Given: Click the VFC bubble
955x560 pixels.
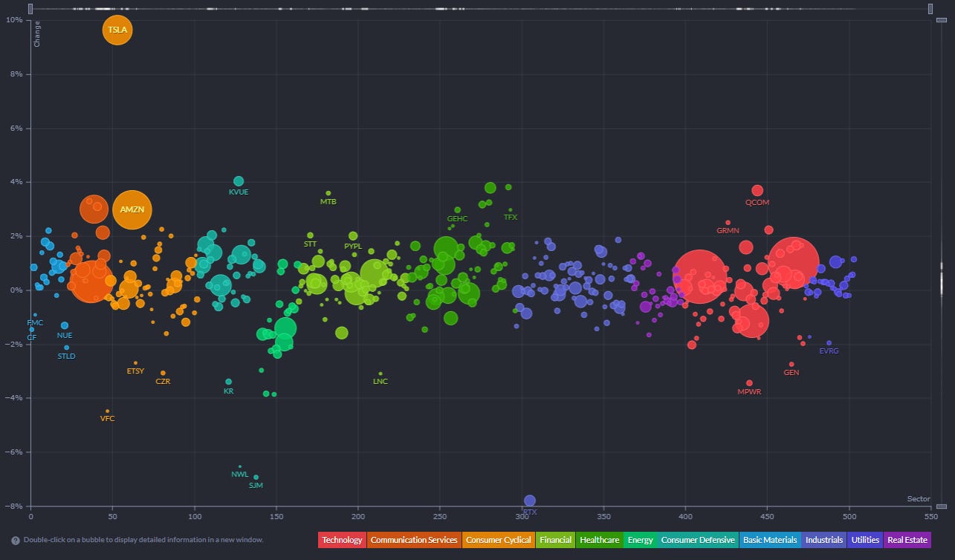Looking at the screenshot, I should coord(107,411).
